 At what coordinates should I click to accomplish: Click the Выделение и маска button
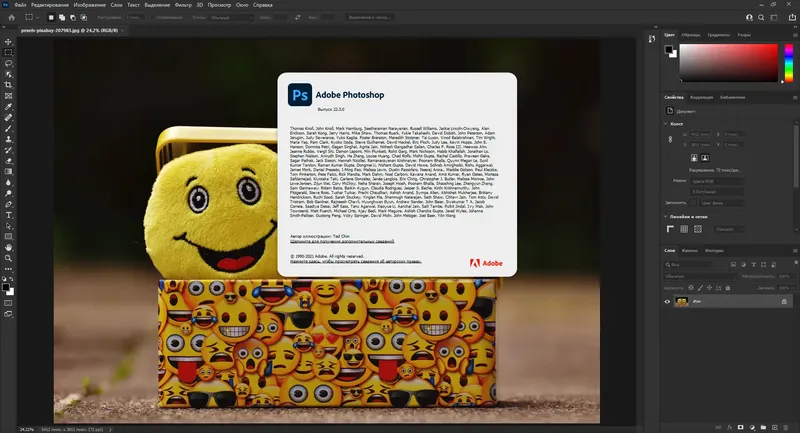(369, 17)
